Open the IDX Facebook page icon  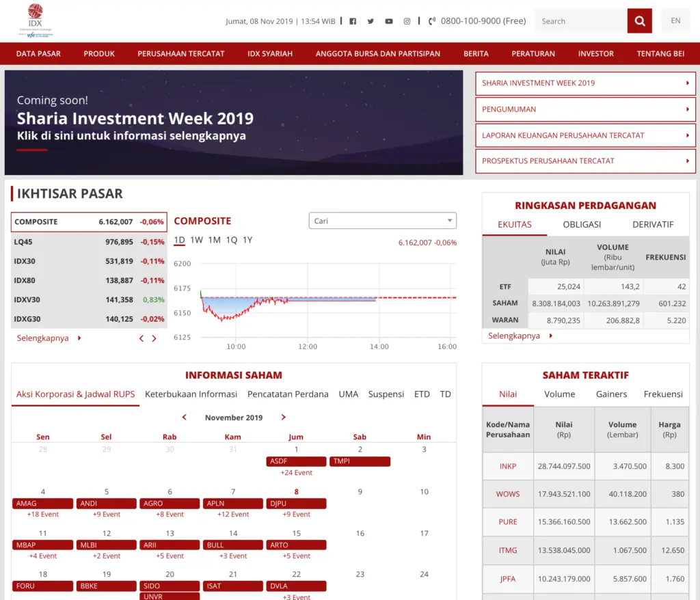click(x=352, y=21)
